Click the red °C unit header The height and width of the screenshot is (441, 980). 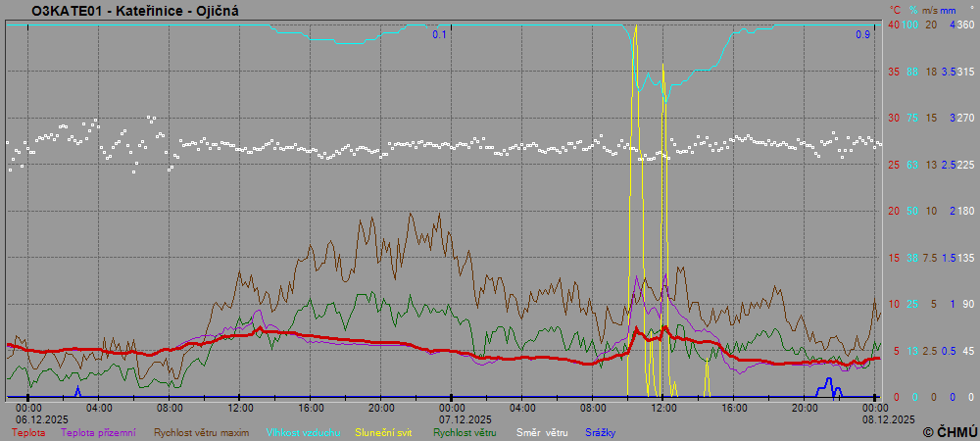click(x=895, y=9)
